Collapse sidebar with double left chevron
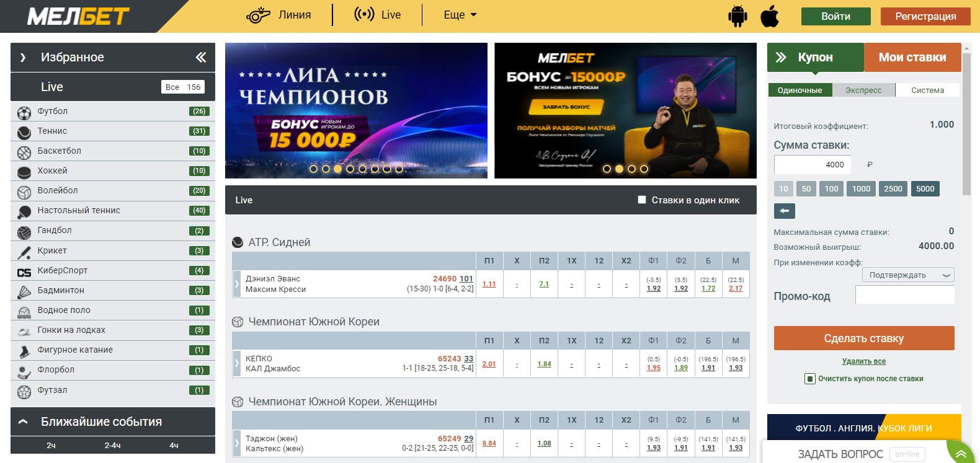Viewport: 980px width, 463px height. coord(201,57)
